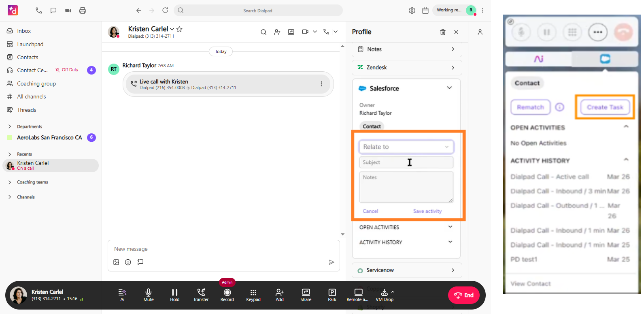The image size is (644, 314).
Task: Park the current call
Action: point(332,295)
